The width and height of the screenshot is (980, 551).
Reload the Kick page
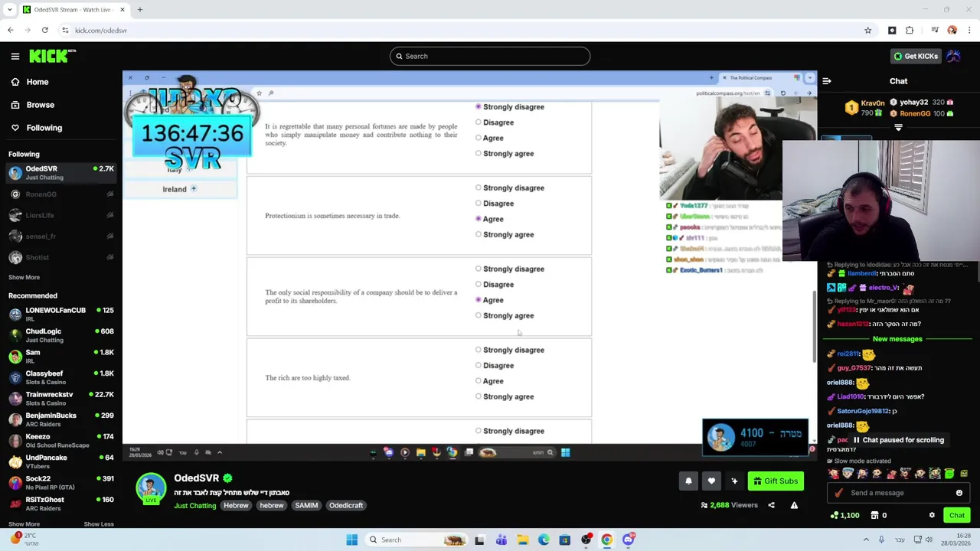pos(44,31)
